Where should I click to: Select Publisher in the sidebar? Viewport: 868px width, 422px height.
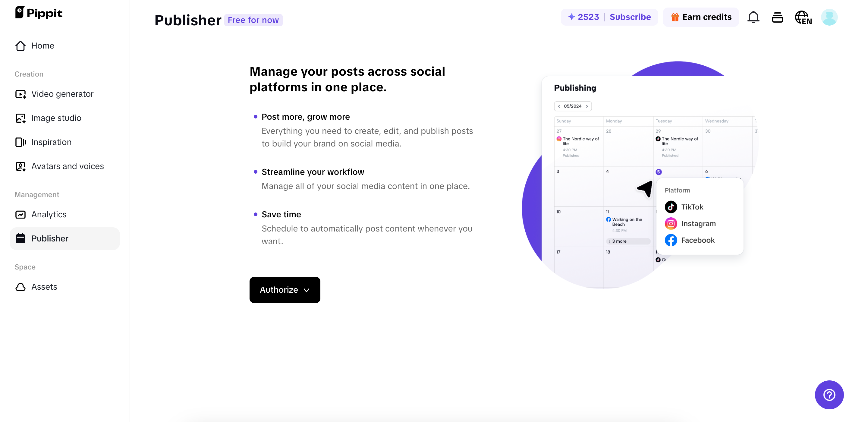point(50,238)
